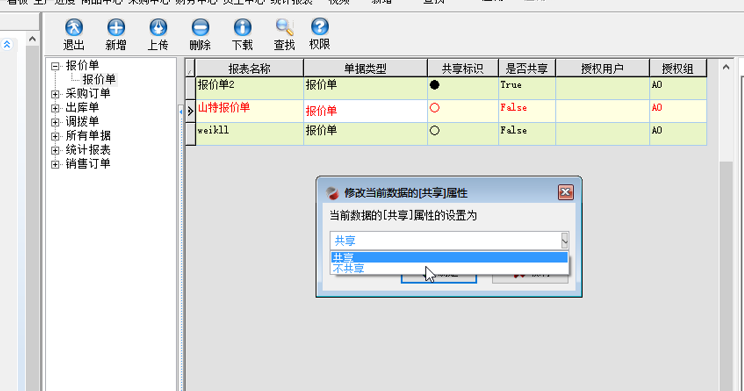
Task: Click the 报表名称 column header
Action: (x=250, y=68)
